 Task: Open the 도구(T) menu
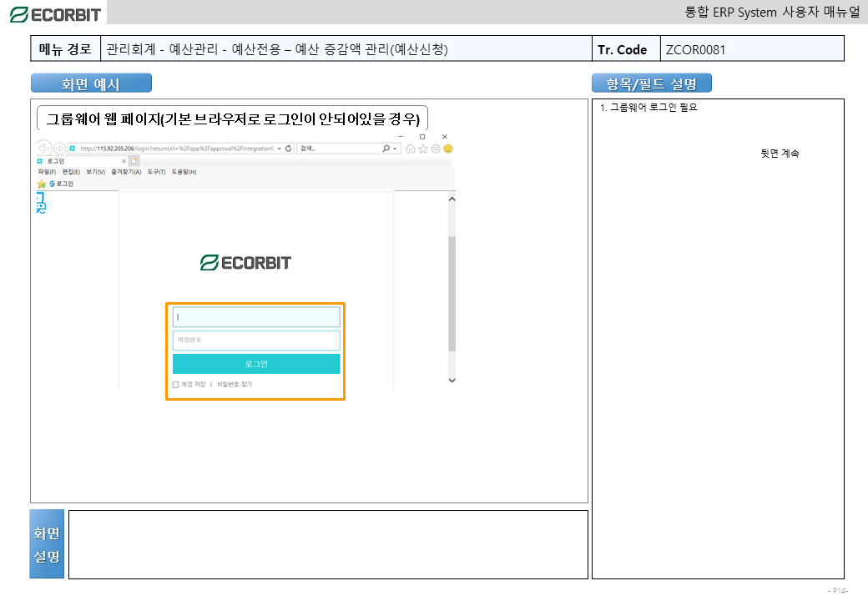156,172
